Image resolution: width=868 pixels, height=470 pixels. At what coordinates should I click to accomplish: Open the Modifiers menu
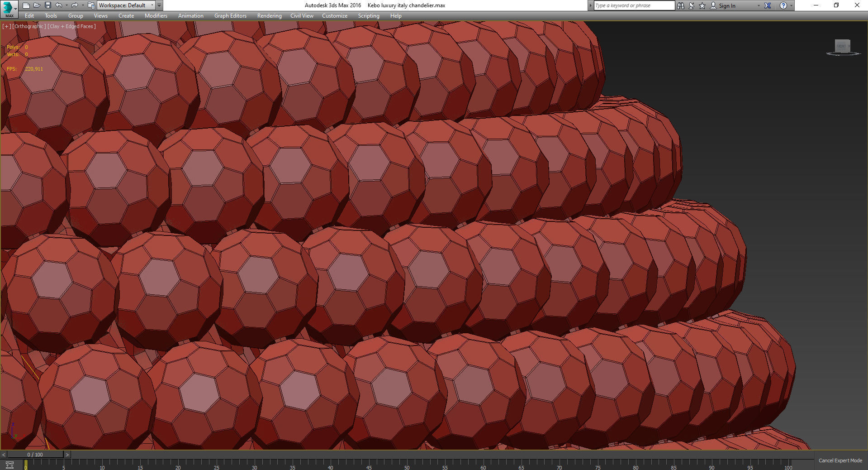[x=156, y=16]
